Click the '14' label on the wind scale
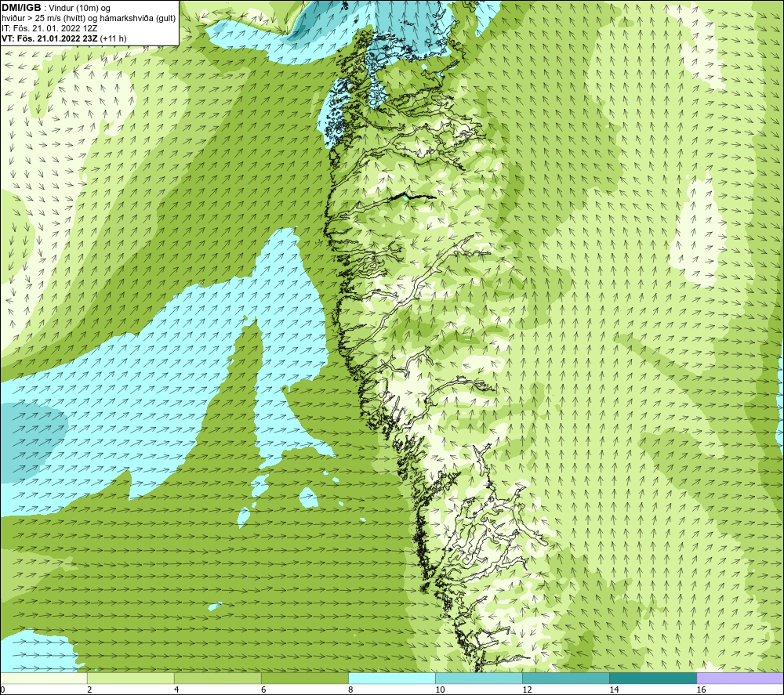 pos(614,690)
